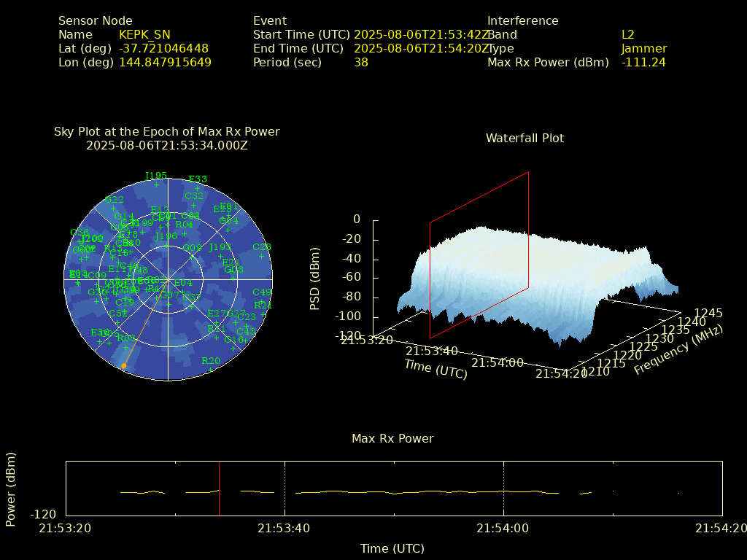The image size is (747, 560).
Task: Click the red time marker in Max Rx Power
Action: [219, 489]
